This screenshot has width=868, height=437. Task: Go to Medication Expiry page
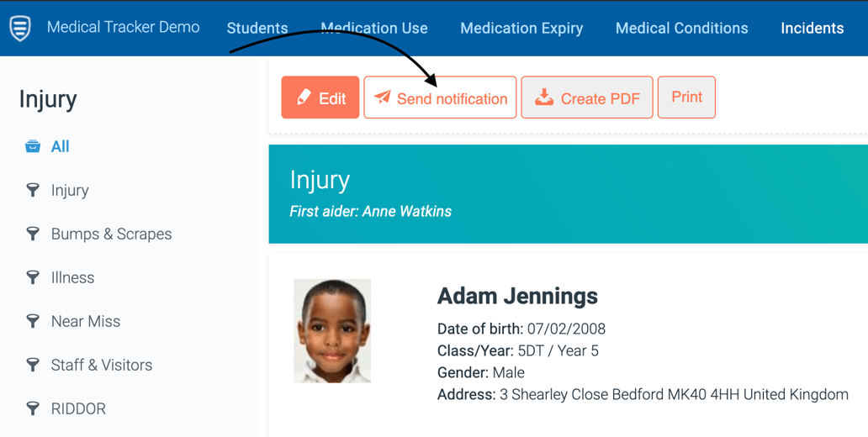tap(521, 28)
